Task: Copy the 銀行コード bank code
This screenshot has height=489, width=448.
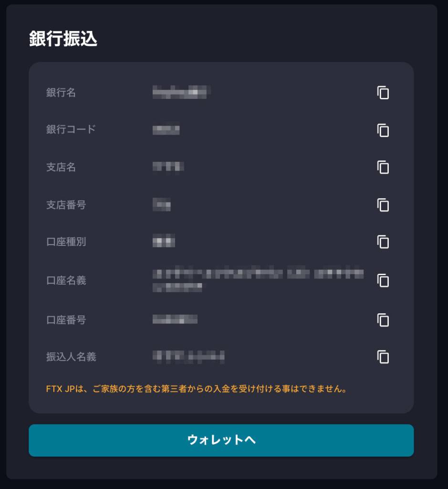Action: [383, 130]
